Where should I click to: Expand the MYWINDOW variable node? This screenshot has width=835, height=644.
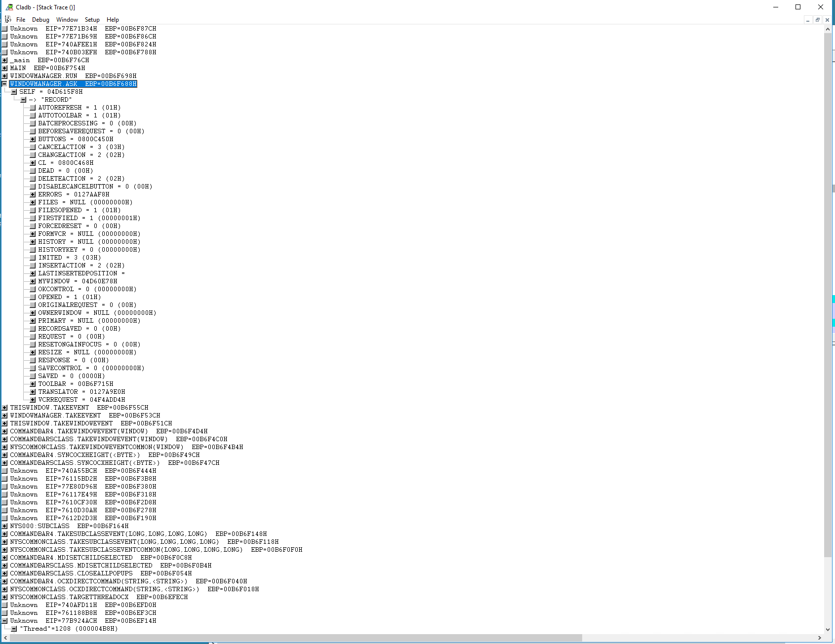pyautogui.click(x=33, y=281)
